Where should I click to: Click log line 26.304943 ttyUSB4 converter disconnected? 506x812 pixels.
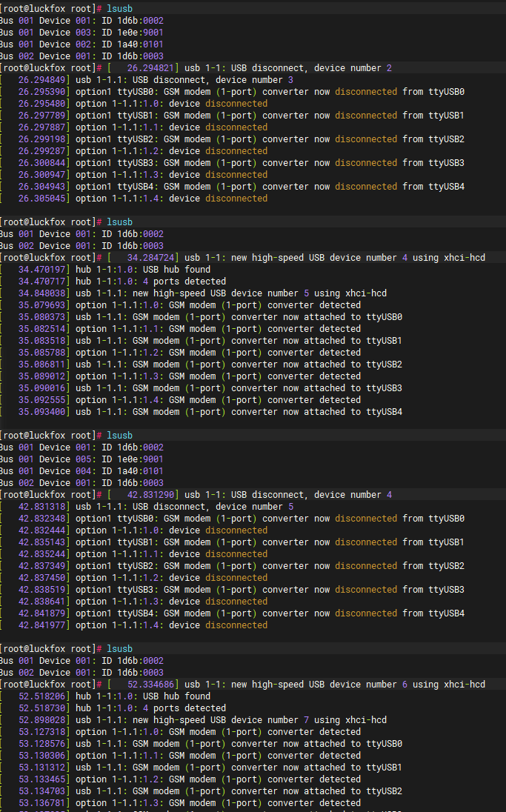(233, 187)
